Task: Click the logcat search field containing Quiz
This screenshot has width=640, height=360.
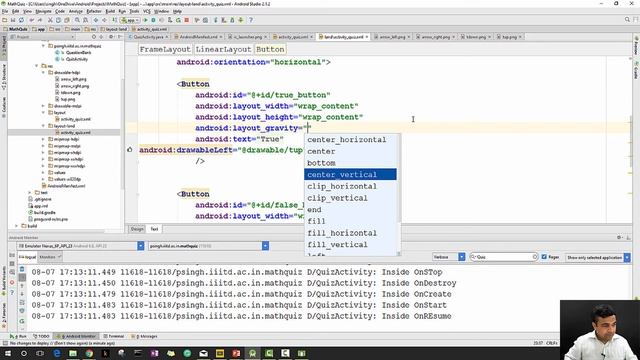Action: point(504,257)
